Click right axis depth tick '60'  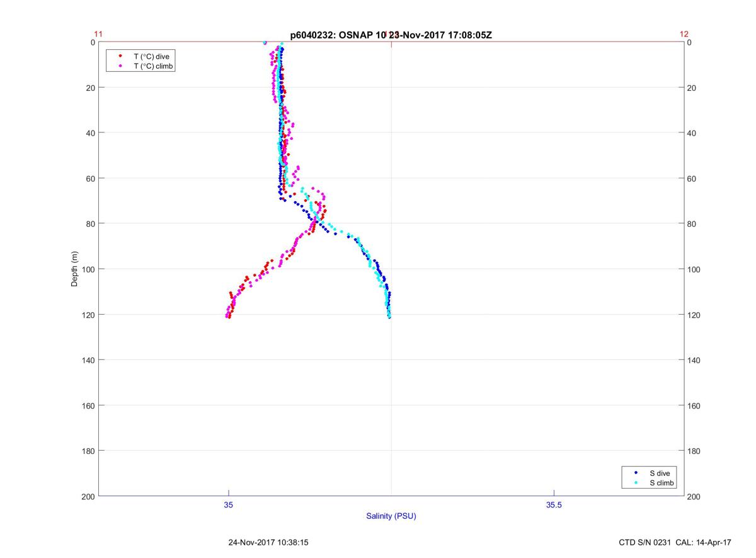point(692,178)
